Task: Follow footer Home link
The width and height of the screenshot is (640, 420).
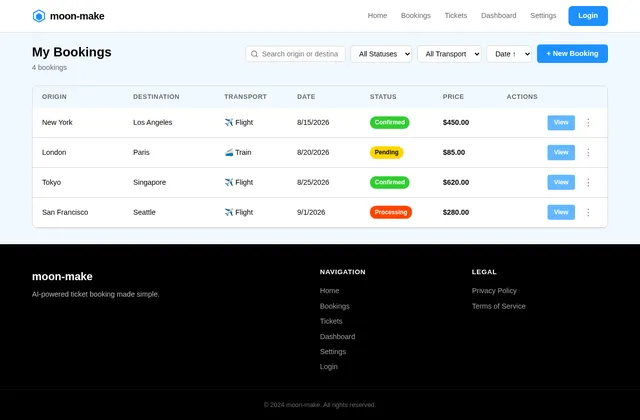Action: pyautogui.click(x=329, y=291)
